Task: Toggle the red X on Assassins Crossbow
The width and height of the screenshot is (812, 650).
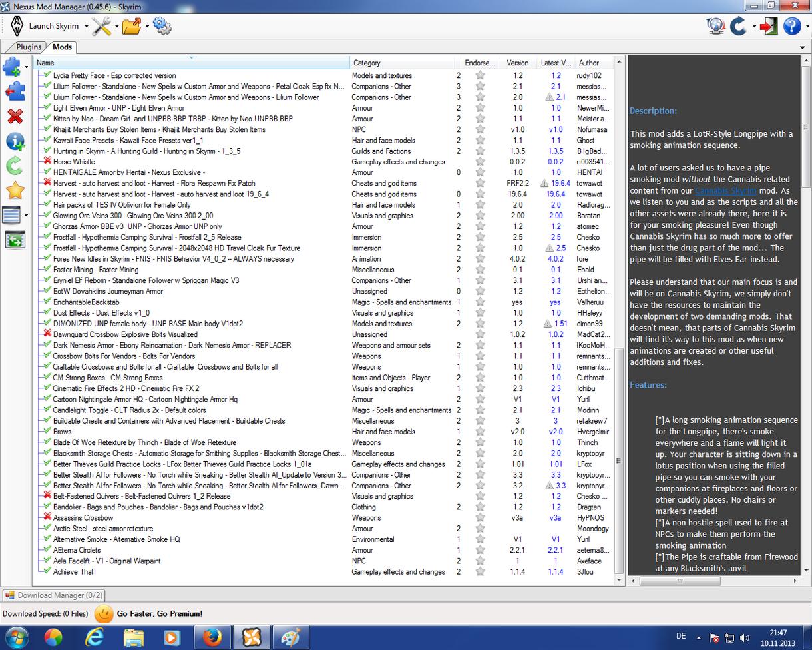Action: (x=47, y=517)
